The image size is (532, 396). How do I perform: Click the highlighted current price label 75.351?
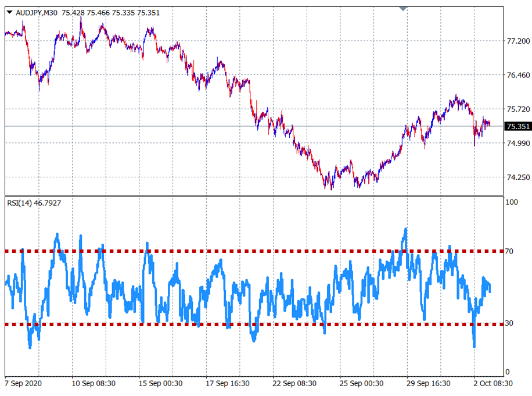point(517,126)
